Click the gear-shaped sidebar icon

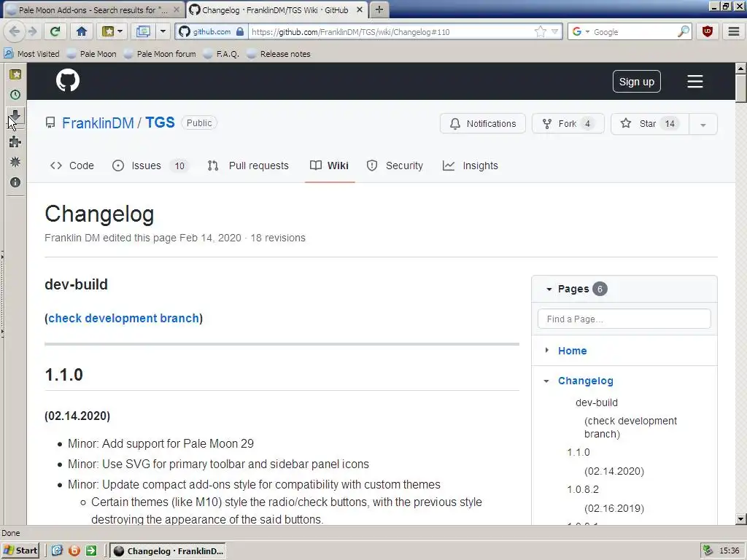(15, 162)
